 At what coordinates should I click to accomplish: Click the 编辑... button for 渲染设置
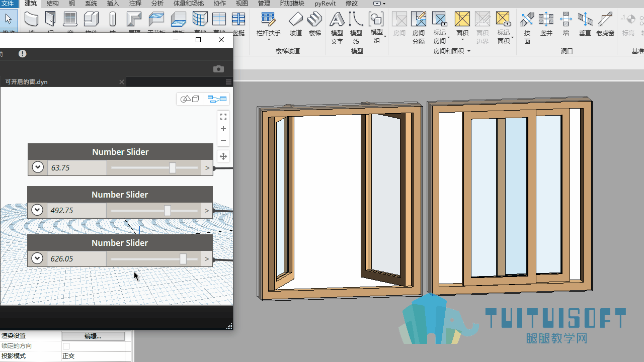pyautogui.click(x=93, y=336)
